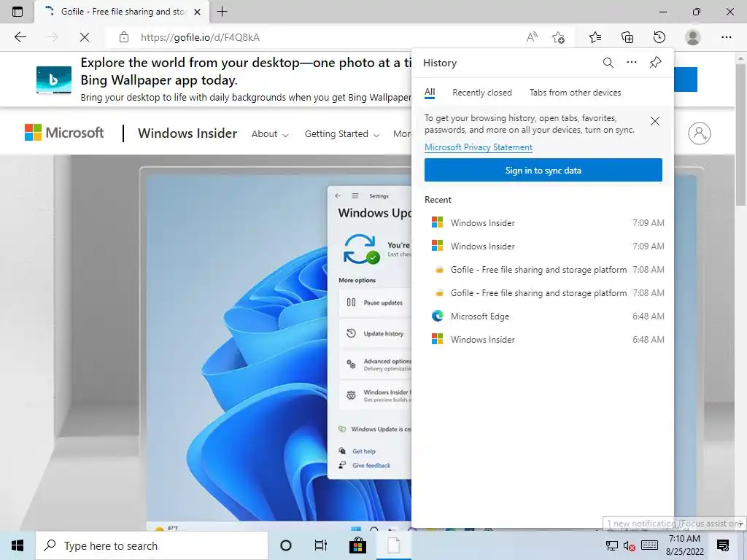
Task: Click Sign in to sync data
Action: 543,170
